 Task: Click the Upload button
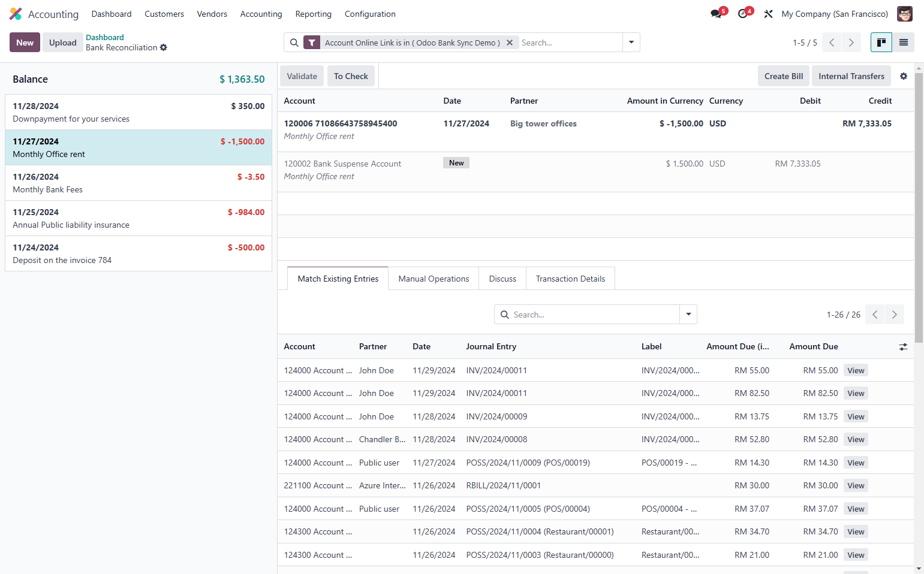(63, 43)
